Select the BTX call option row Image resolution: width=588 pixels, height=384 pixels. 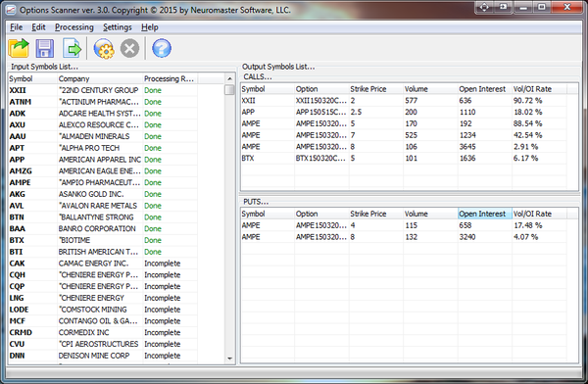(x=404, y=159)
